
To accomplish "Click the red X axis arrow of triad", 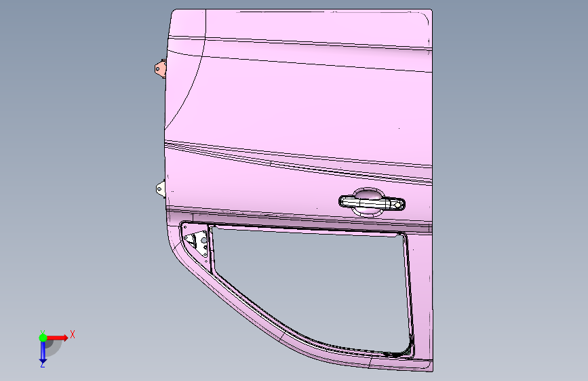I will (57, 338).
